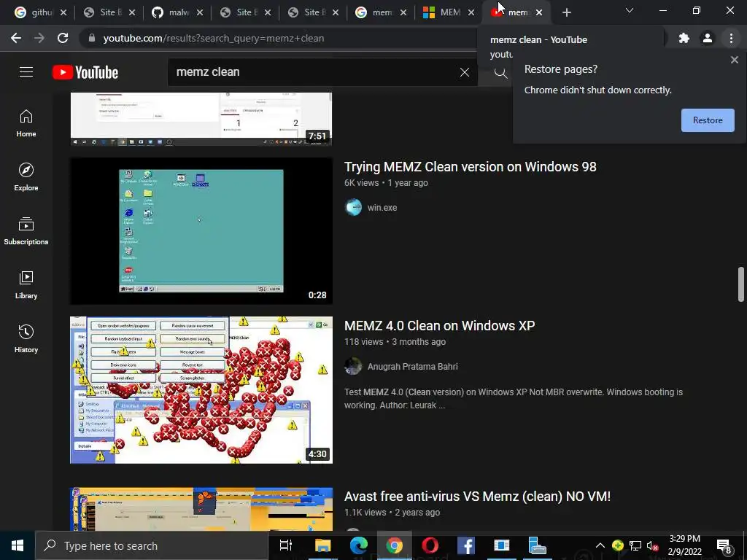Screen dimensions: 747x560
Task: Open the MEMZ 4.0 Windows XP thumbnail
Action: [x=201, y=390]
